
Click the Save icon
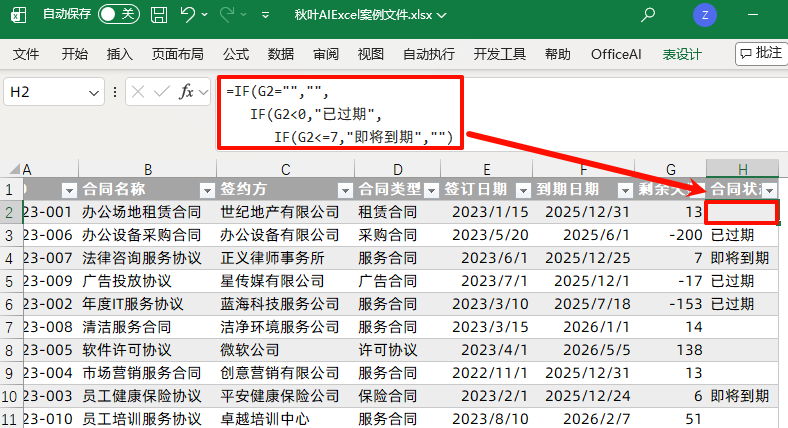coord(159,15)
